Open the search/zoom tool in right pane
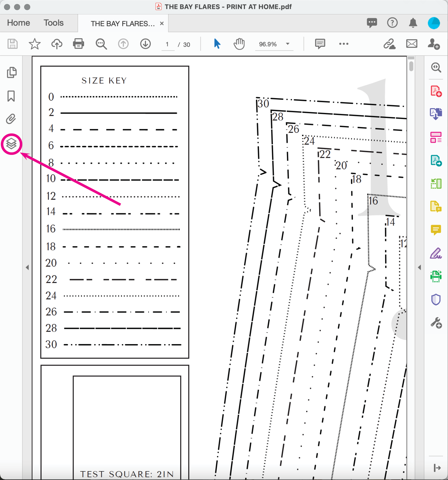 point(436,68)
